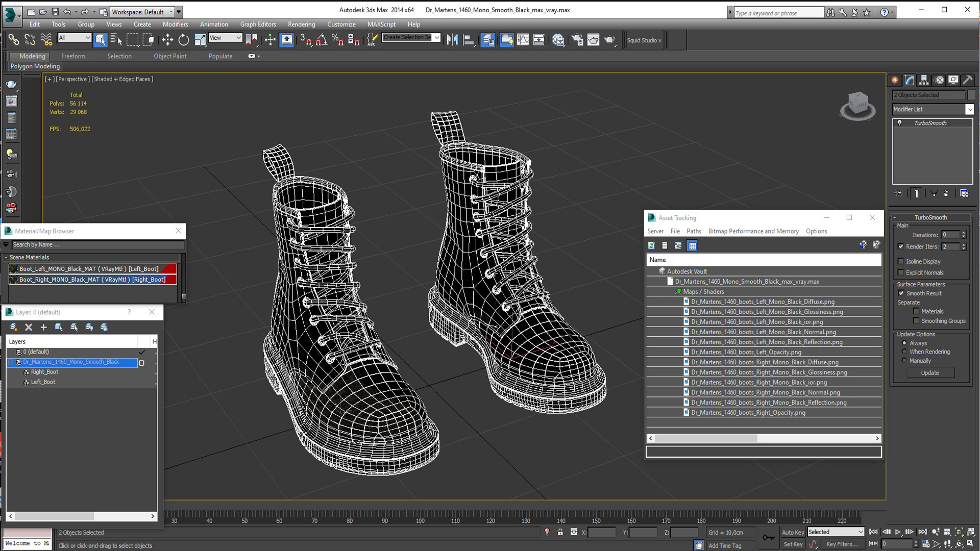Screen dimensions: 980x551
Task: Open the Create command panel tab
Action: pos(895,80)
